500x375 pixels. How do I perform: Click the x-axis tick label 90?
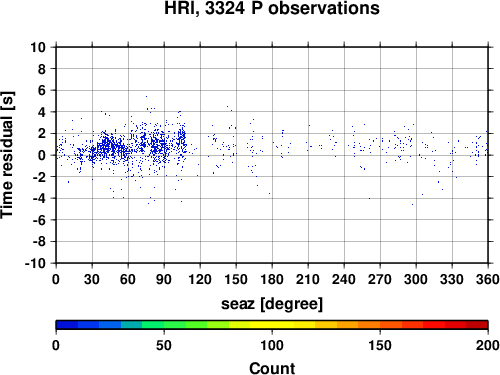[x=164, y=279]
